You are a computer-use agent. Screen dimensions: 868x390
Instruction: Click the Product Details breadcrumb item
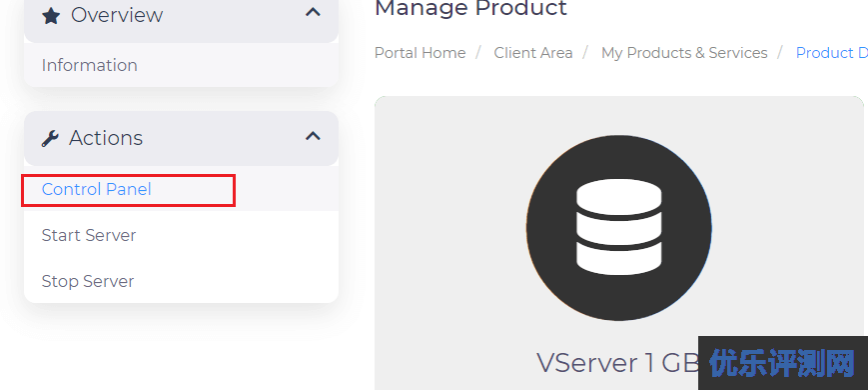[831, 53]
